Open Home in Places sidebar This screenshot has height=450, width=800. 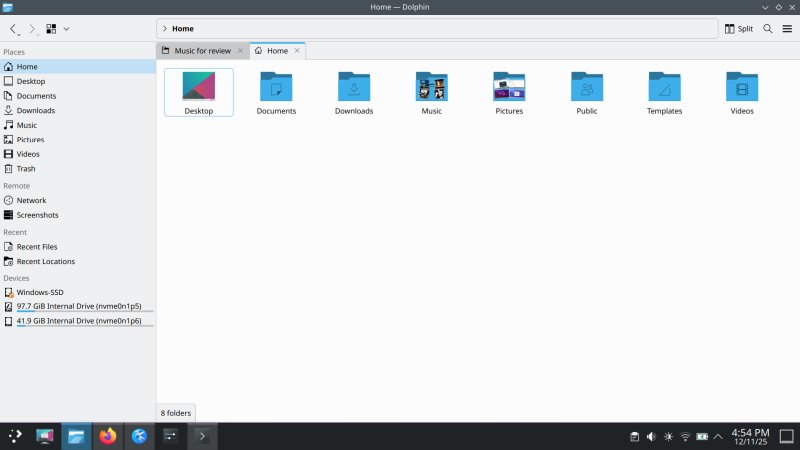pos(78,67)
